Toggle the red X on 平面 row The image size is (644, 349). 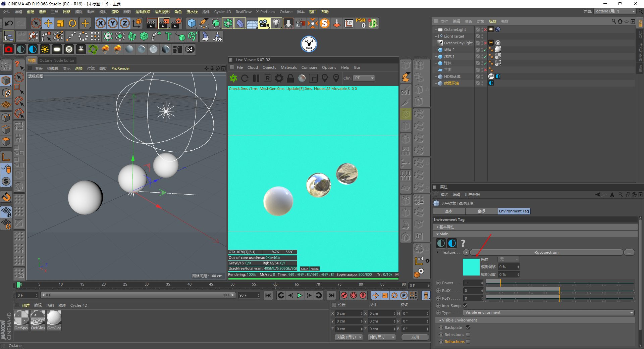[x=485, y=70]
